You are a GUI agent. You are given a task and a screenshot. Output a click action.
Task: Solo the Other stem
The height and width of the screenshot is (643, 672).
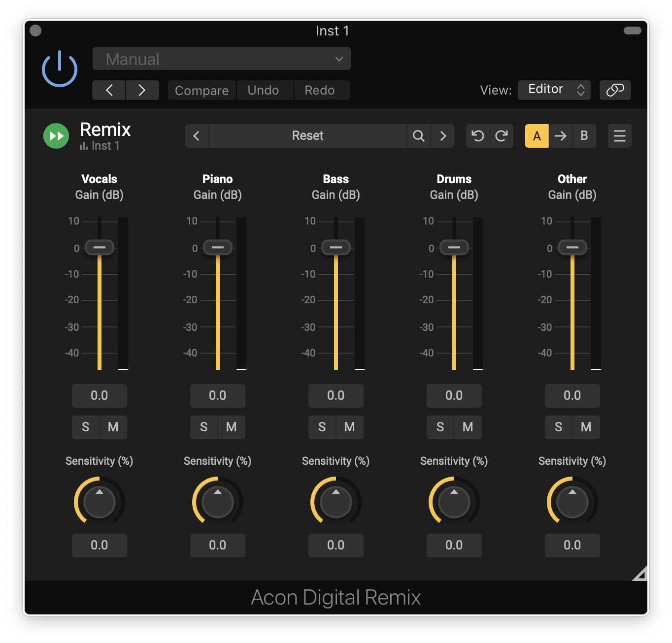[x=559, y=427]
